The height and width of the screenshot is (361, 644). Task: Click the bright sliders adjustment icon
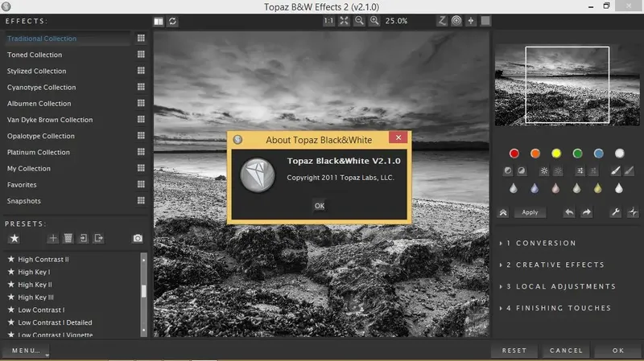(x=580, y=171)
